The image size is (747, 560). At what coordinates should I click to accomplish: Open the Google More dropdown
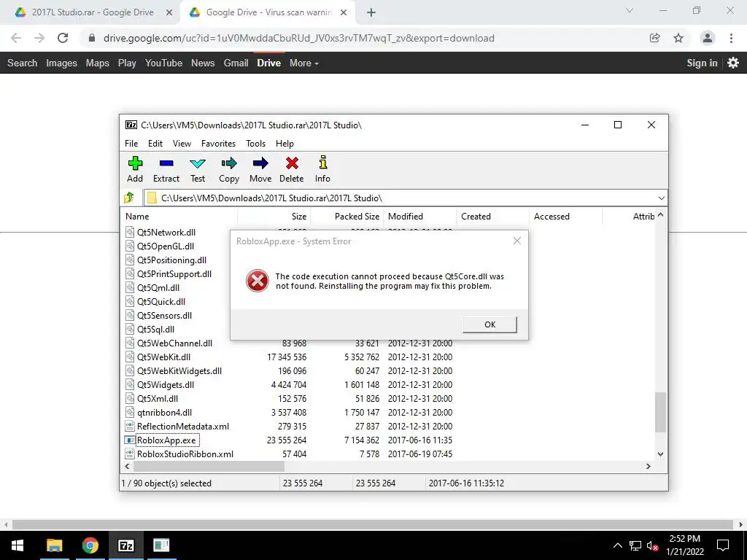click(304, 63)
